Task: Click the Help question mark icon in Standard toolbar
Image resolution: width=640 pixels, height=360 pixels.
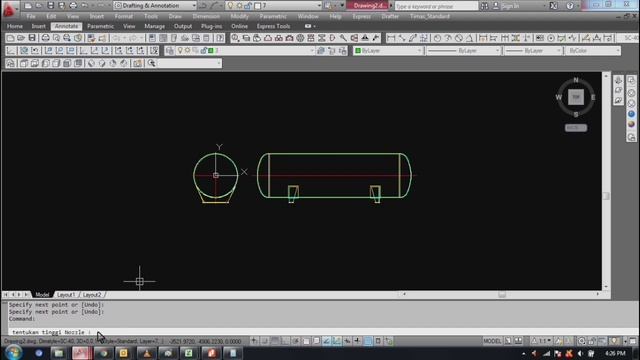Action: click(220, 38)
